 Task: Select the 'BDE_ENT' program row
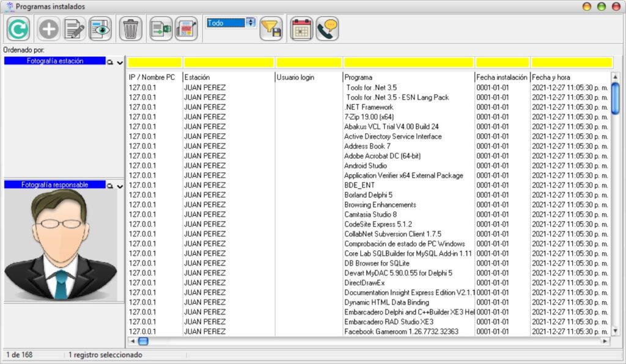pos(369,186)
